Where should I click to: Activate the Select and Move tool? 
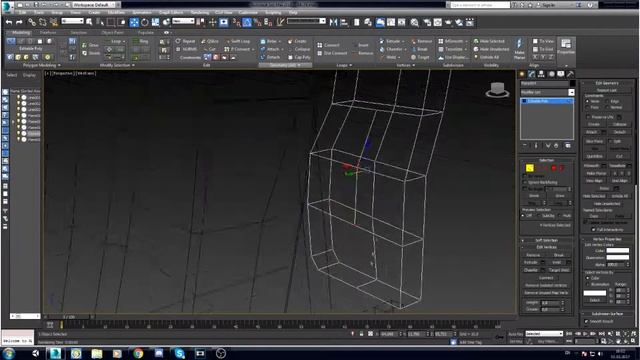click(134, 22)
